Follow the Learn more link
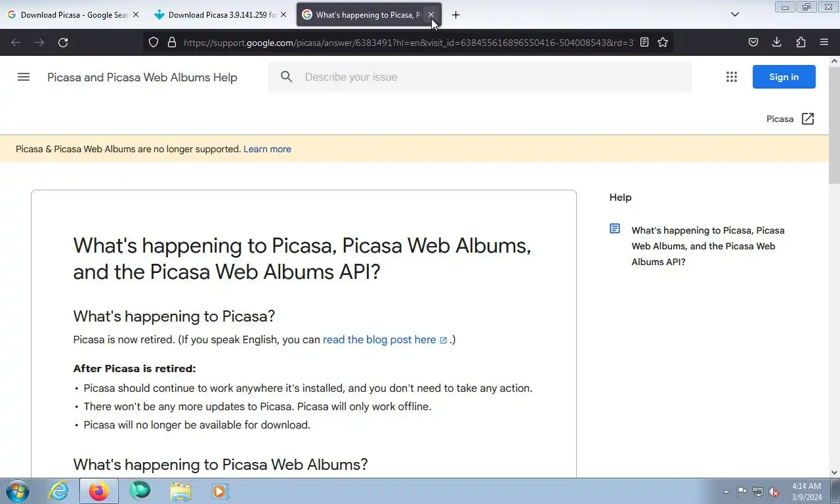This screenshot has height=504, width=840. pyautogui.click(x=267, y=149)
